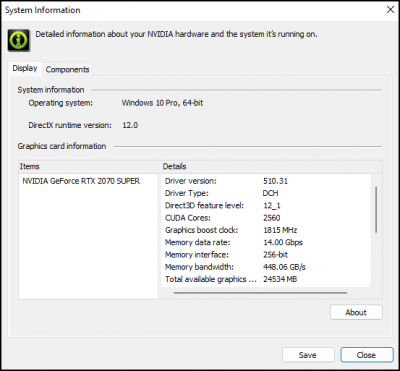Click Memory interface value 256-bit
Viewport: 400px width, 371px height.
(275, 255)
